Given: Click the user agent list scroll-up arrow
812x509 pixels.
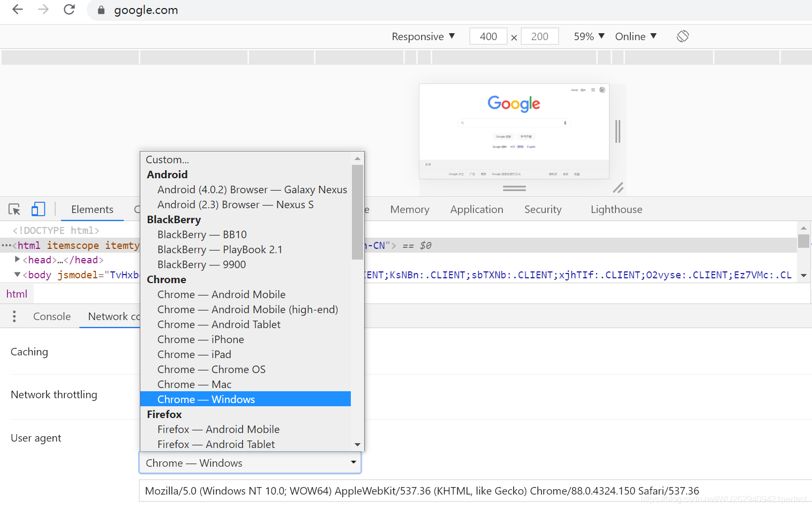Looking at the screenshot, I should tap(357, 158).
